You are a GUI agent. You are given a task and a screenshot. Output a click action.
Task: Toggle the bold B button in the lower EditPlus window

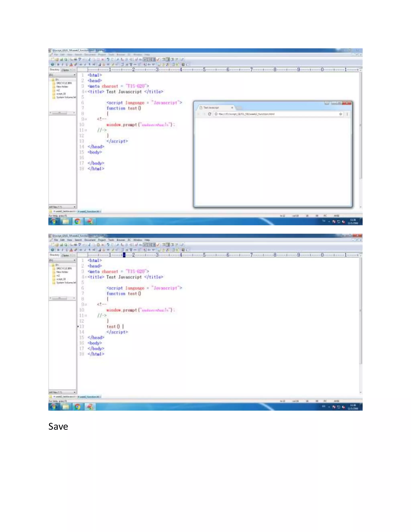coord(58,250)
